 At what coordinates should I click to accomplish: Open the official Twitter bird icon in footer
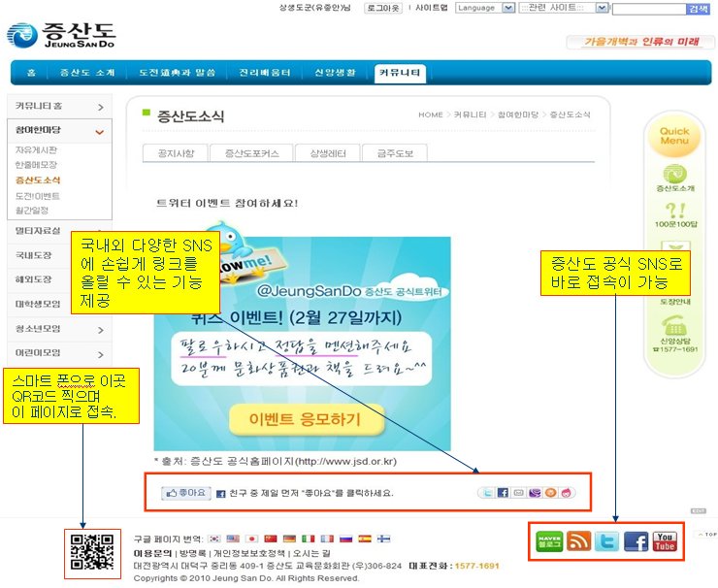[606, 541]
